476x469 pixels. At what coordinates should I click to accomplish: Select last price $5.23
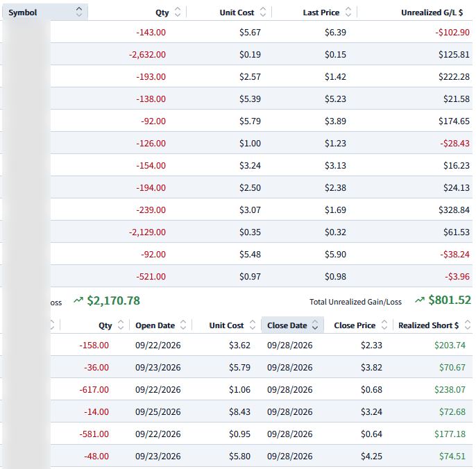click(x=335, y=99)
